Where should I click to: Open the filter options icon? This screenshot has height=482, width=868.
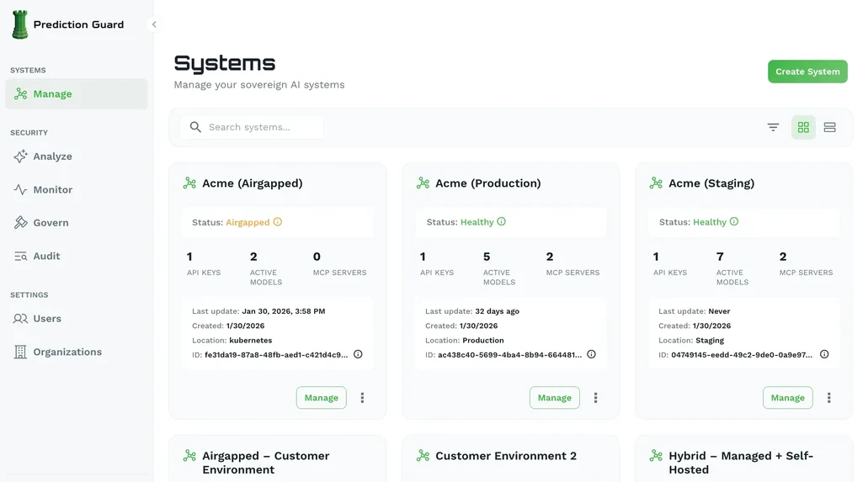(773, 127)
